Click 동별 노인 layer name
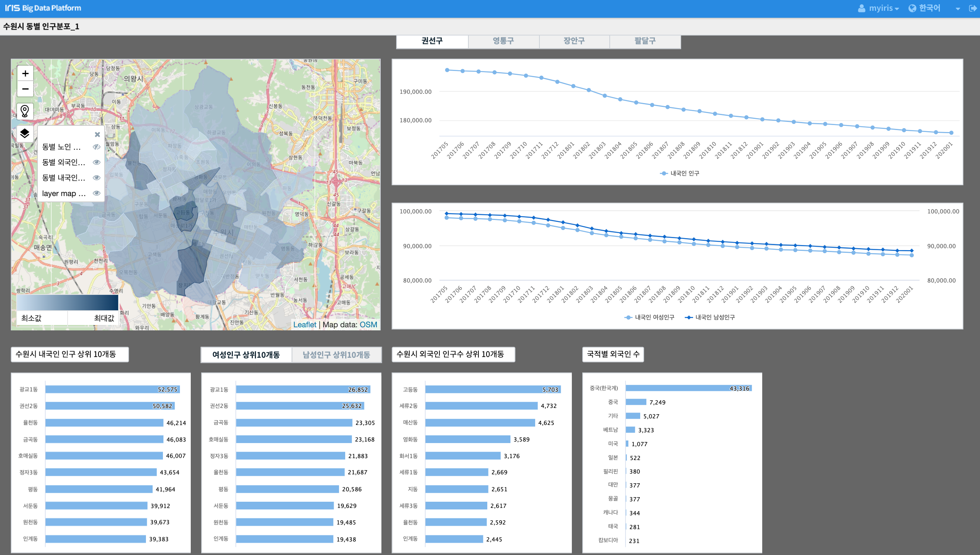The width and height of the screenshot is (980, 555). [61, 147]
